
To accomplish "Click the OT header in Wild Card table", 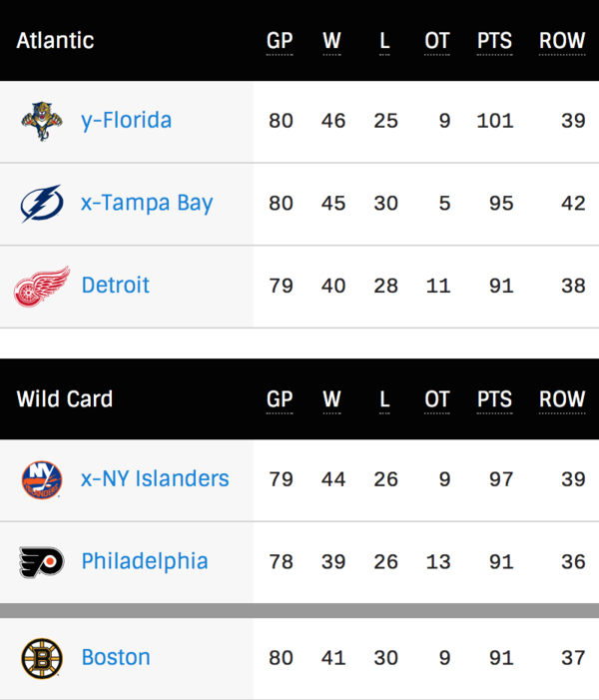I will coord(437,399).
